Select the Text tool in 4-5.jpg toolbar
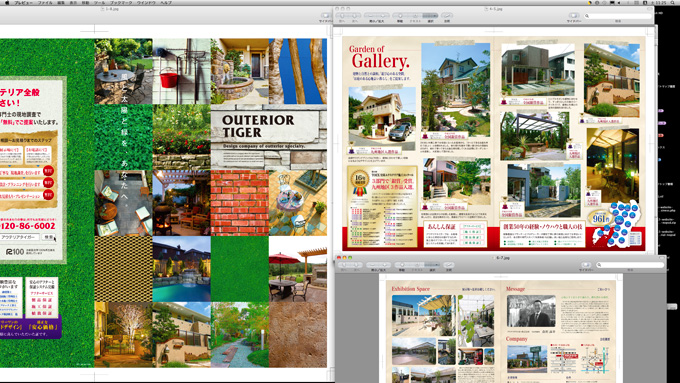Image resolution: width=680 pixels, height=383 pixels. 415,16
